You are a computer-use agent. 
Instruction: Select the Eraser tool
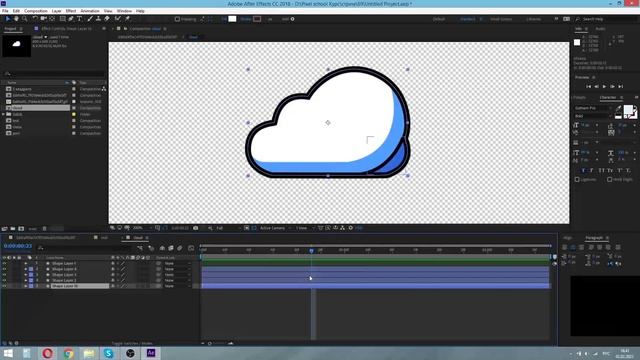pos(107,19)
